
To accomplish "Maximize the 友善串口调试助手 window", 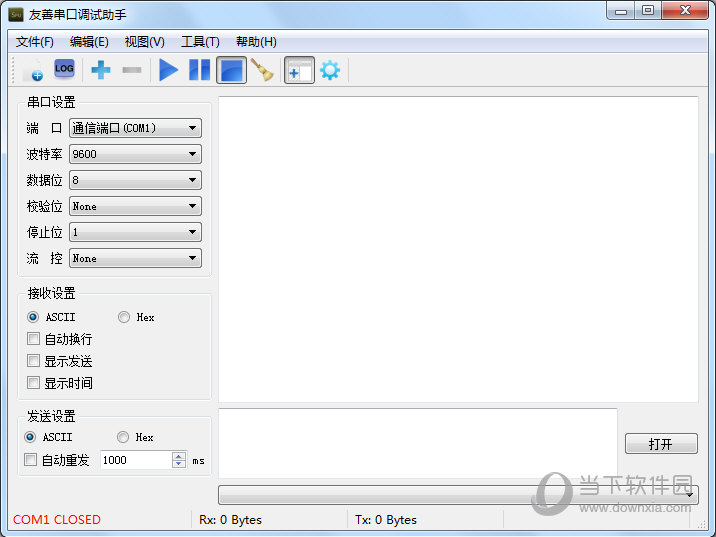I will point(648,11).
